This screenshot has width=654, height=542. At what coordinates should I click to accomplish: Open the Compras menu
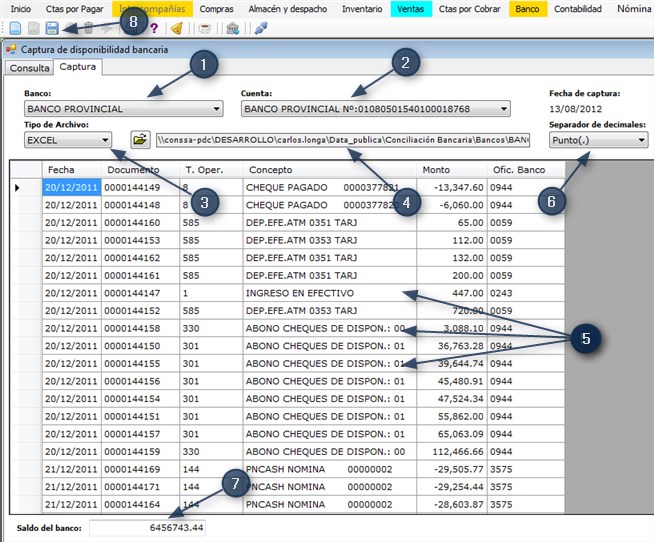coord(216,9)
